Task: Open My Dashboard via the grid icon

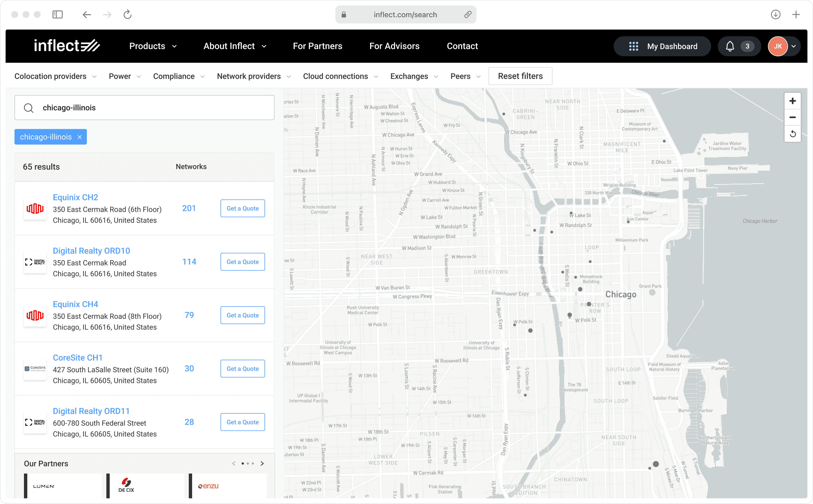Action: [x=634, y=46]
